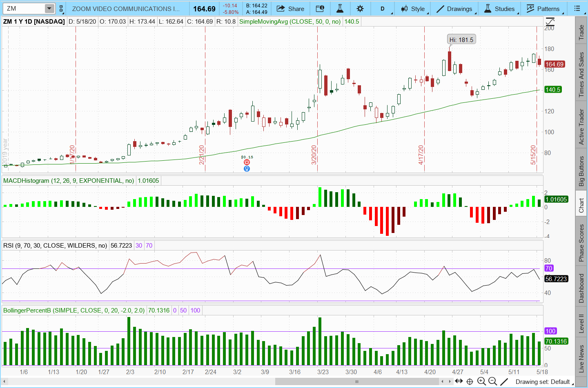Switch to the Trade side tab
This screenshot has height=388, width=588.
pyautogui.click(x=581, y=33)
